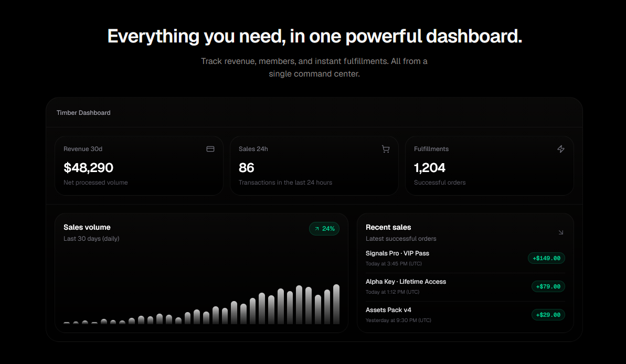This screenshot has height=364, width=626.
Task: Click 'Successful orders' caption
Action: pyautogui.click(x=440, y=183)
